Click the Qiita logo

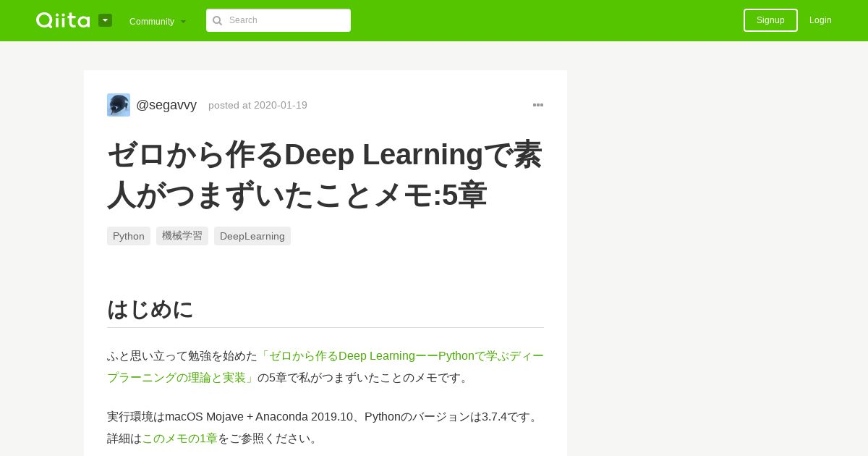[x=63, y=20]
